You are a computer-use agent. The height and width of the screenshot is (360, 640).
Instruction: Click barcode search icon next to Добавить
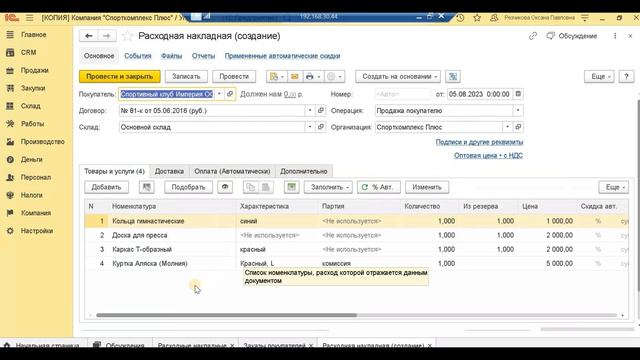click(x=147, y=187)
